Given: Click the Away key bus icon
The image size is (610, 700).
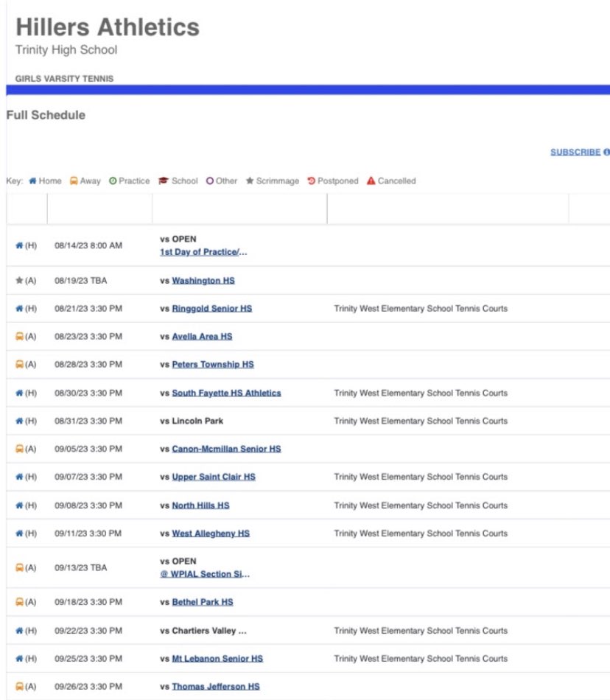Looking at the screenshot, I should coord(74,181).
